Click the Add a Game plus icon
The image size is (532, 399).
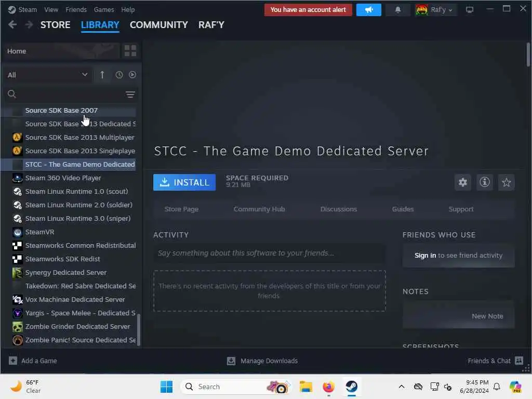[x=13, y=361]
